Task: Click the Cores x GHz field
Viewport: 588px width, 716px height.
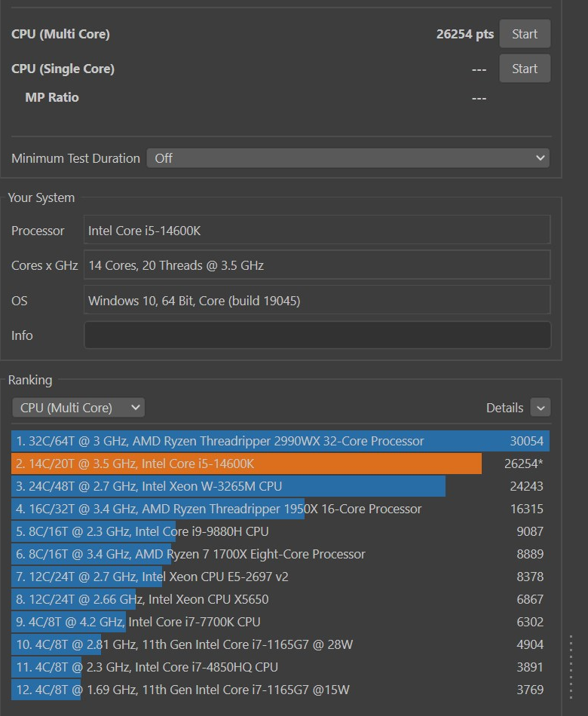Action: coord(317,265)
